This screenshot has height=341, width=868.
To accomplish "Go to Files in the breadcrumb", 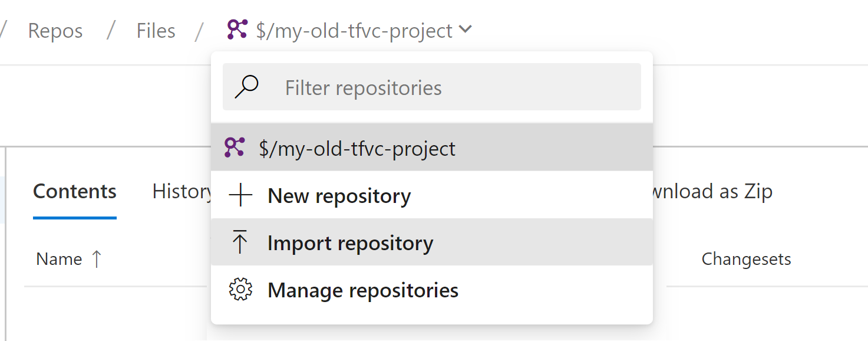I will click(x=156, y=31).
